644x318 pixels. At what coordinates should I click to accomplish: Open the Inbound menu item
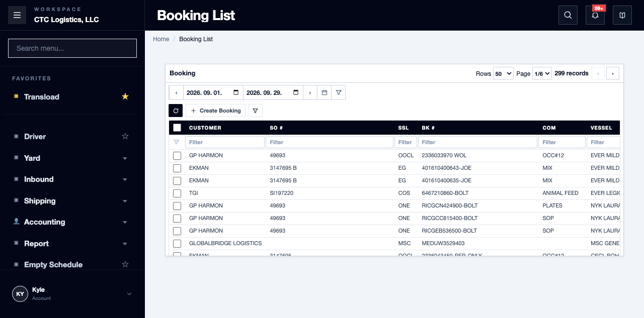click(x=39, y=179)
